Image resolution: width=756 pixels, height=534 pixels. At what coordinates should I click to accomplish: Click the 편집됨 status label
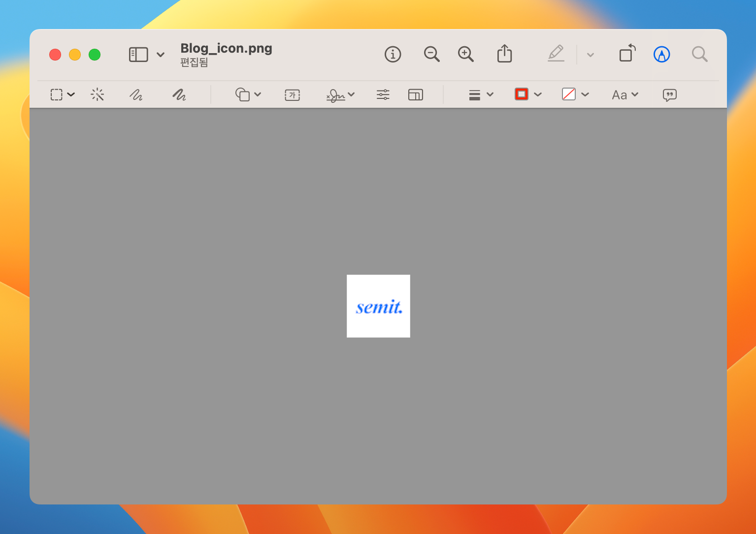click(x=194, y=63)
